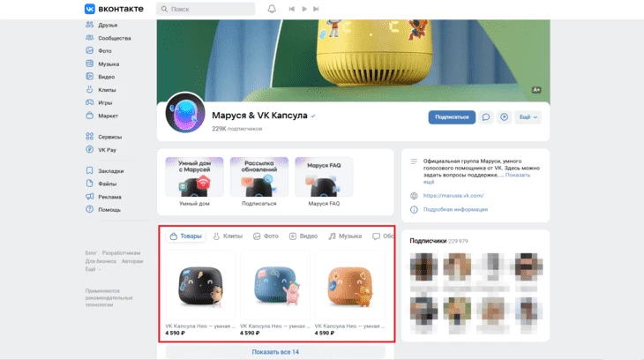Image resolution: width=644 pixels, height=360 pixels.
Task: Expand footer Ещё dropdown
Action: pyautogui.click(x=93, y=269)
